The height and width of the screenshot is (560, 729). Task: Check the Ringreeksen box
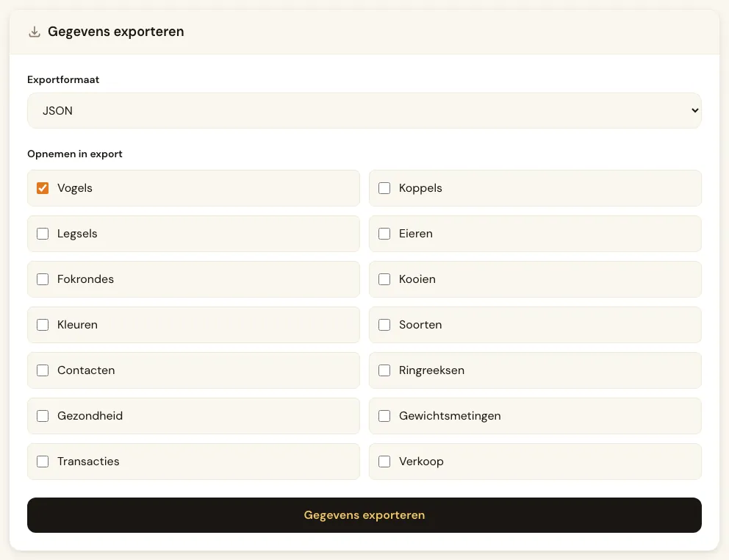pyautogui.click(x=384, y=370)
